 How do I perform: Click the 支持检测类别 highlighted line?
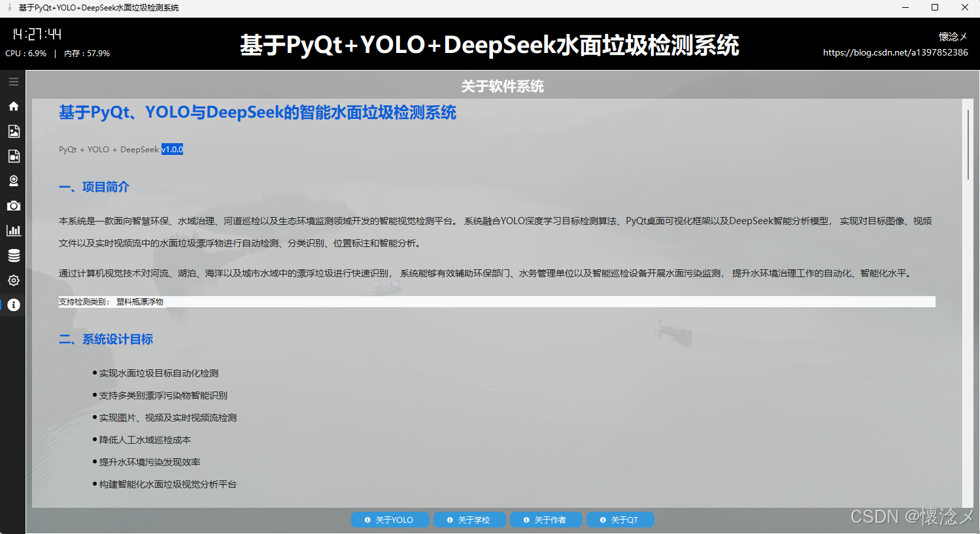pyautogui.click(x=497, y=301)
